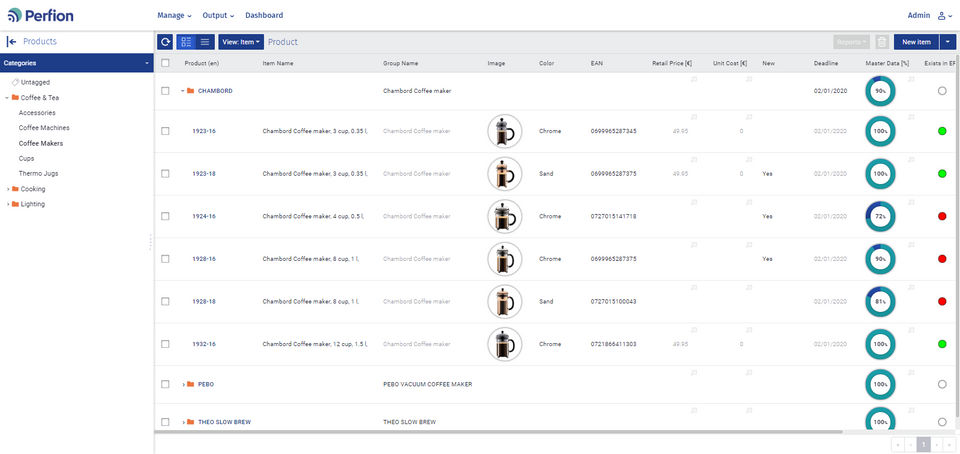
Task: Click the Coffee & Tea folder icon
Action: click(15, 97)
